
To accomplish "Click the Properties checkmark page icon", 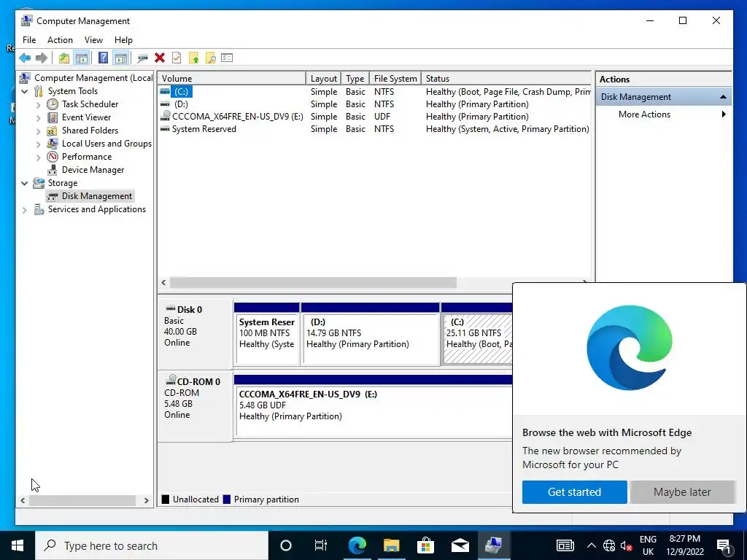I will click(x=177, y=58).
